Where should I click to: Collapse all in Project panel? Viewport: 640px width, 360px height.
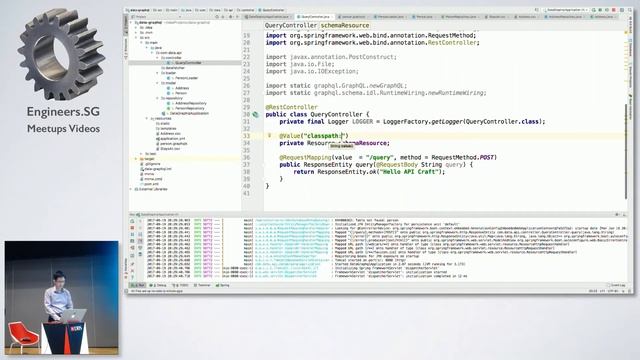(x=223, y=17)
